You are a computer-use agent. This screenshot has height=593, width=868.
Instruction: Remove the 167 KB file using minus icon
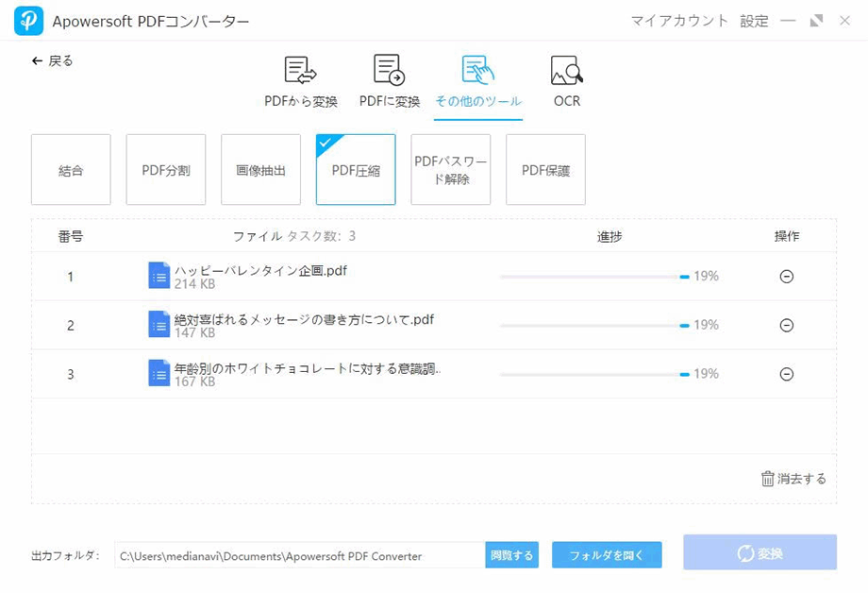click(787, 374)
